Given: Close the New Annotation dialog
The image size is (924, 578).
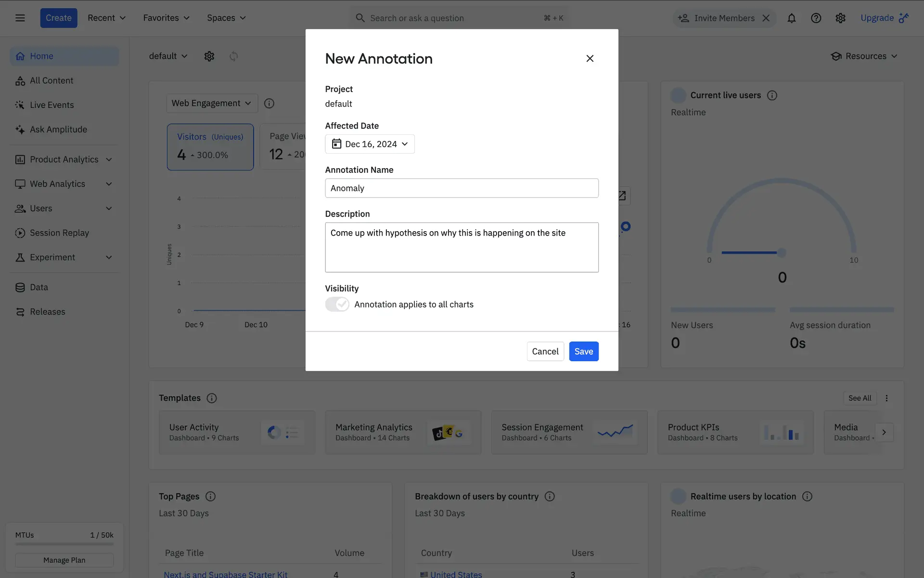Looking at the screenshot, I should (590, 58).
